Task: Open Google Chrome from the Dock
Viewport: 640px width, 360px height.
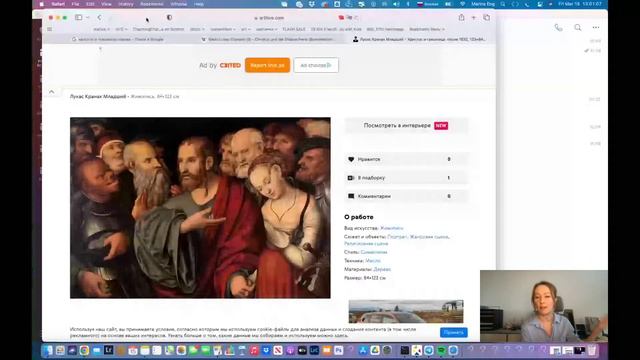Action: tap(84, 350)
